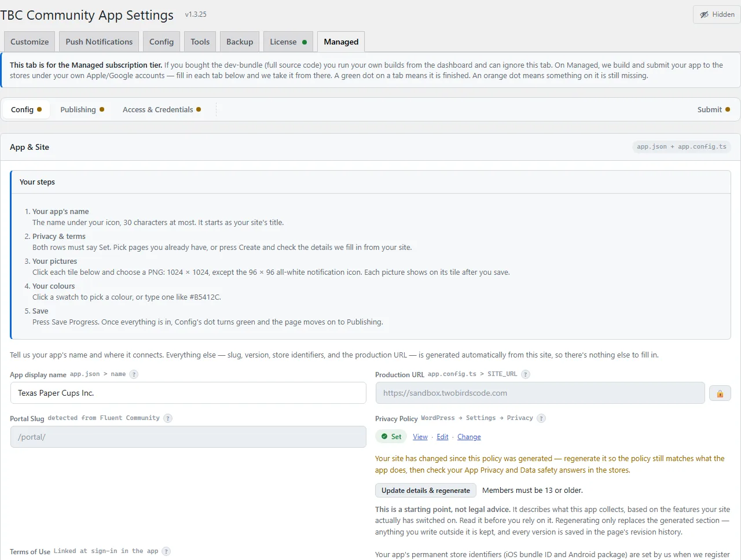Select the Tools tab
Screen dimensions: 741x560
pyautogui.click(x=200, y=42)
